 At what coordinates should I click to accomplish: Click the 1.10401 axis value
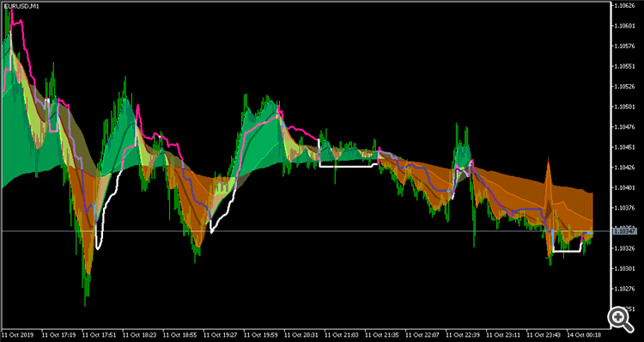tap(624, 187)
